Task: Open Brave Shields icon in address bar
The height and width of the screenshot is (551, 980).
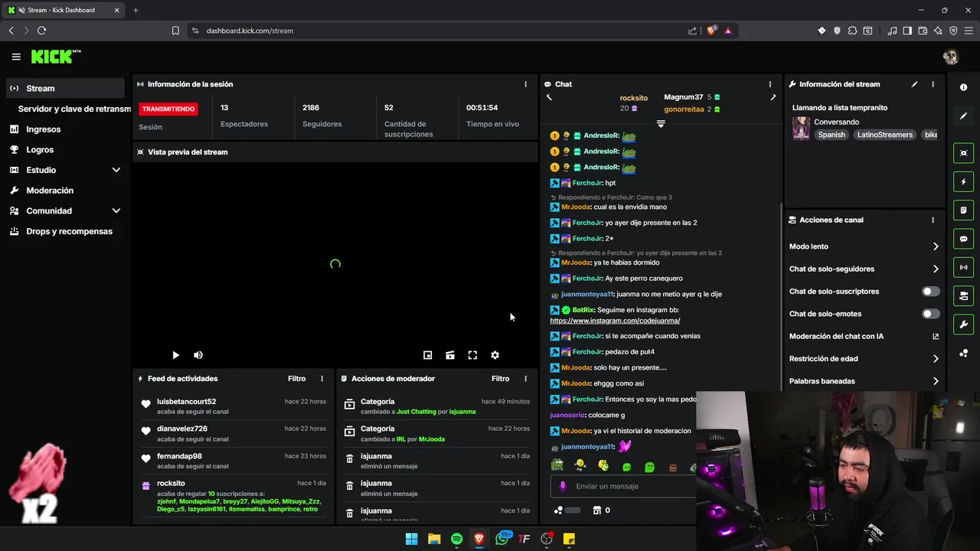Action: pyautogui.click(x=711, y=31)
